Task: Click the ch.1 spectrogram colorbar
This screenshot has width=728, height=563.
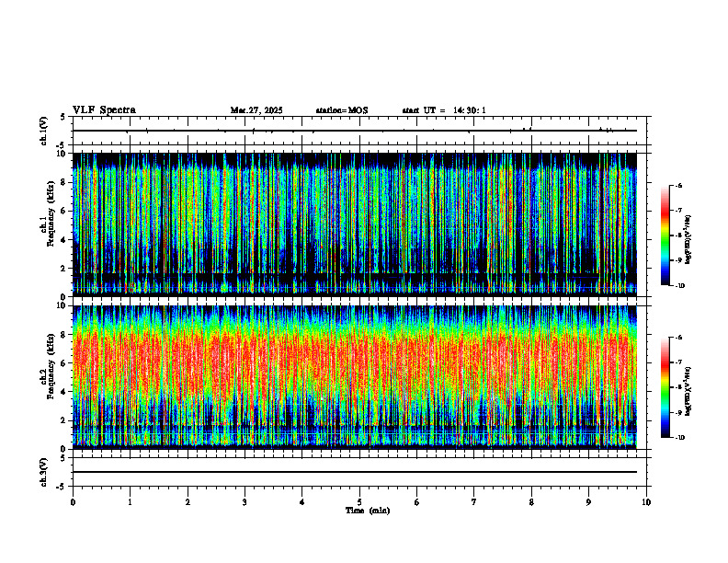Action: (665, 236)
